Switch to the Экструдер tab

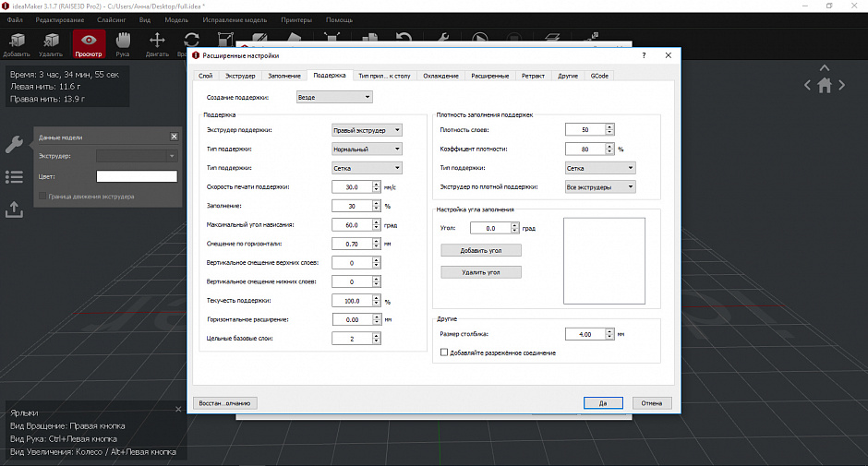pyautogui.click(x=240, y=76)
